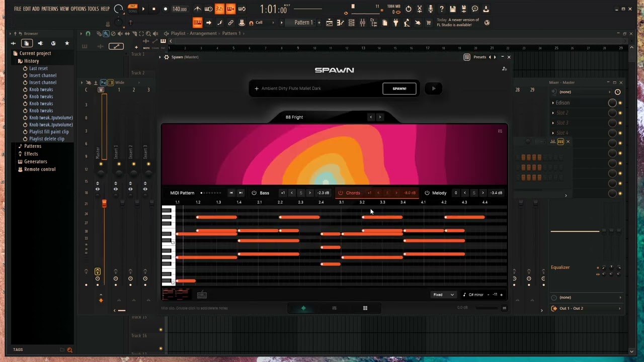Select 'Playlist delete clip' history entry

click(x=47, y=139)
